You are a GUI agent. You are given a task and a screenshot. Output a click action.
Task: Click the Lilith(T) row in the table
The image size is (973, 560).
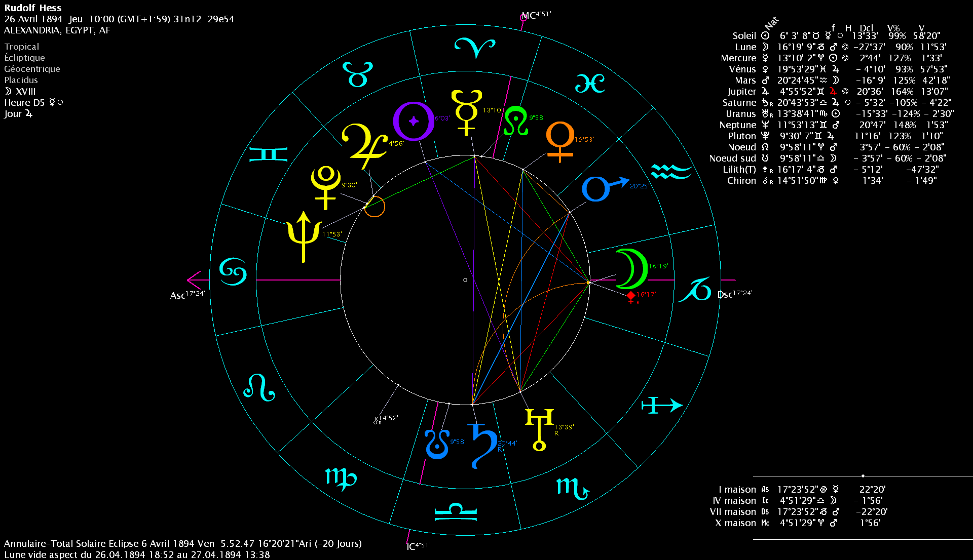(x=831, y=169)
